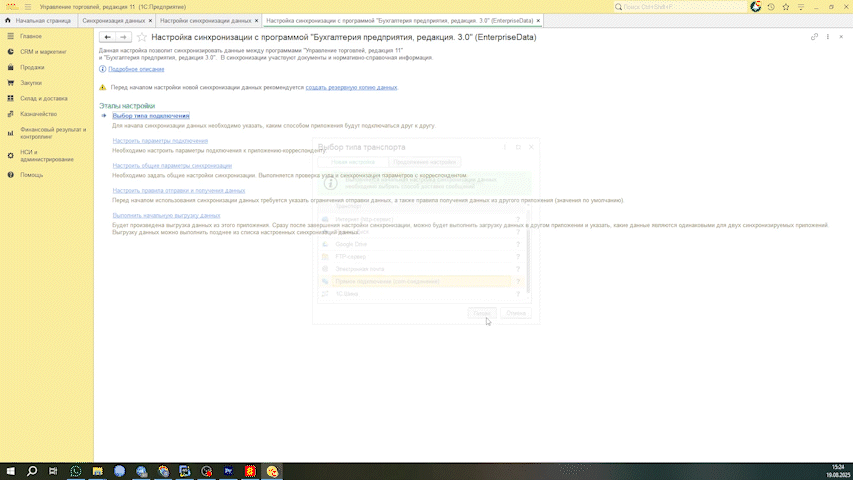Open Настроить параметры подключения link
854x480 pixels.
(x=160, y=141)
